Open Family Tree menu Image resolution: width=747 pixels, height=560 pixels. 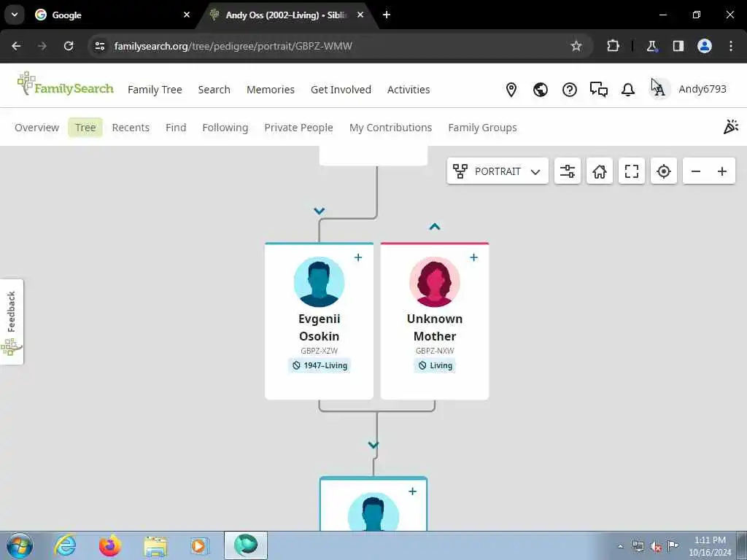coord(155,90)
